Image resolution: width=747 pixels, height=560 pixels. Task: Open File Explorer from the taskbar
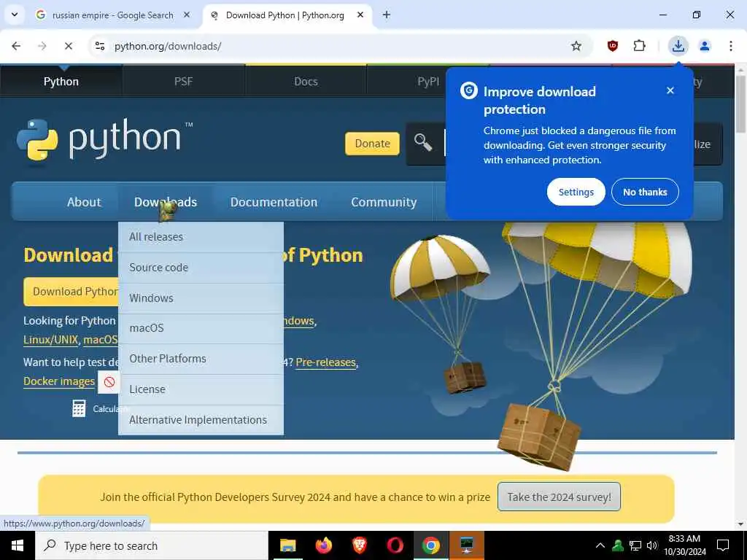[x=287, y=545]
